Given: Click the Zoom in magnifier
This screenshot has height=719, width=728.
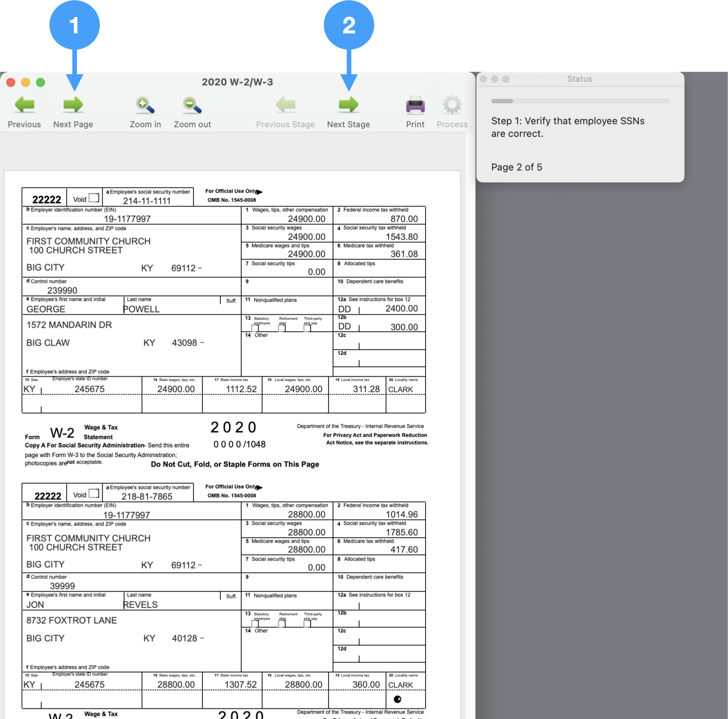Looking at the screenshot, I should pos(145,105).
